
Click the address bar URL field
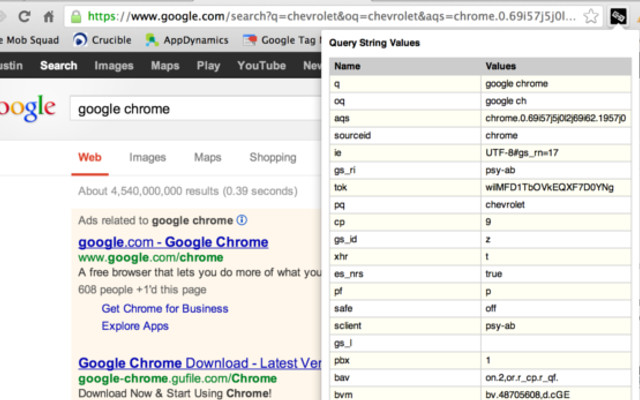331,16
